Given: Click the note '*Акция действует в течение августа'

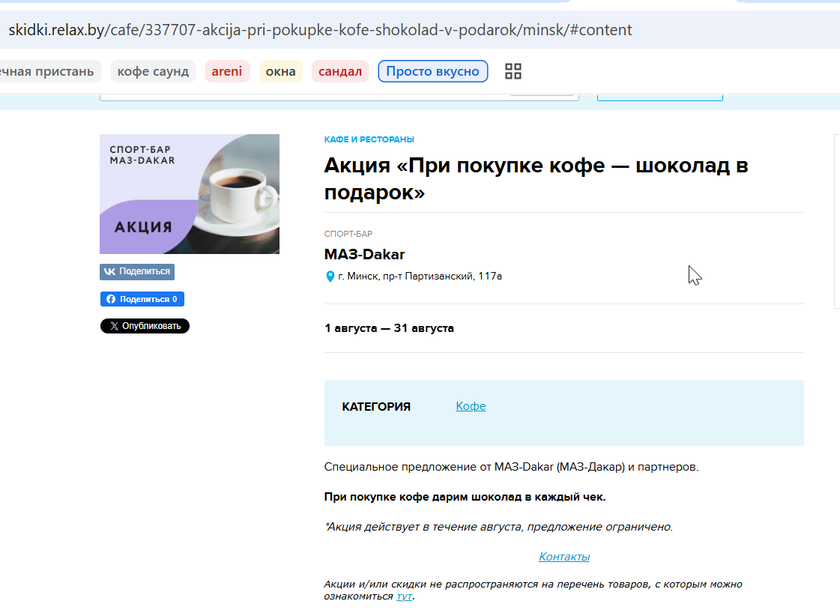Looking at the screenshot, I should click(423, 527).
